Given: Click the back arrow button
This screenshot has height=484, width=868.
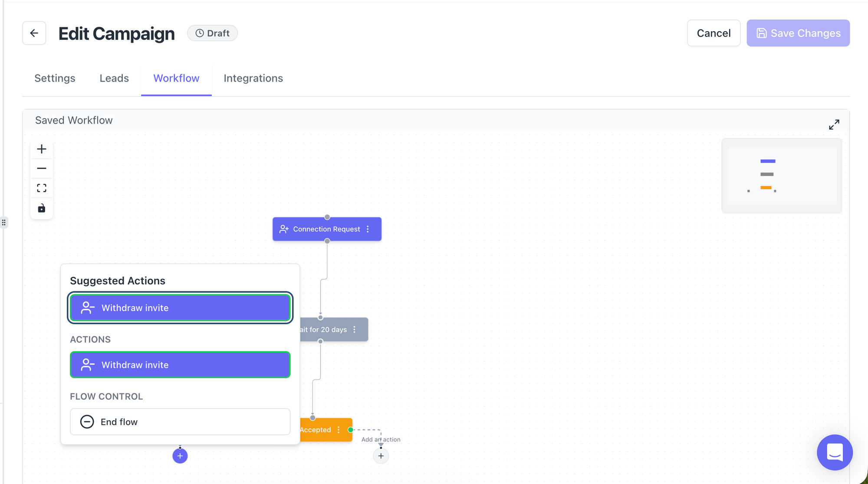Looking at the screenshot, I should (x=34, y=33).
